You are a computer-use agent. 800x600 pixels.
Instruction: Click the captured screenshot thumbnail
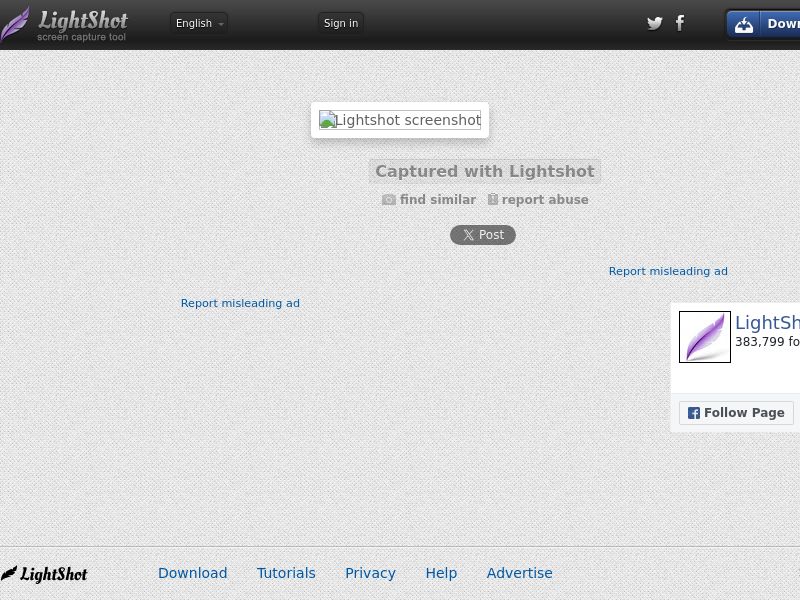[400, 120]
